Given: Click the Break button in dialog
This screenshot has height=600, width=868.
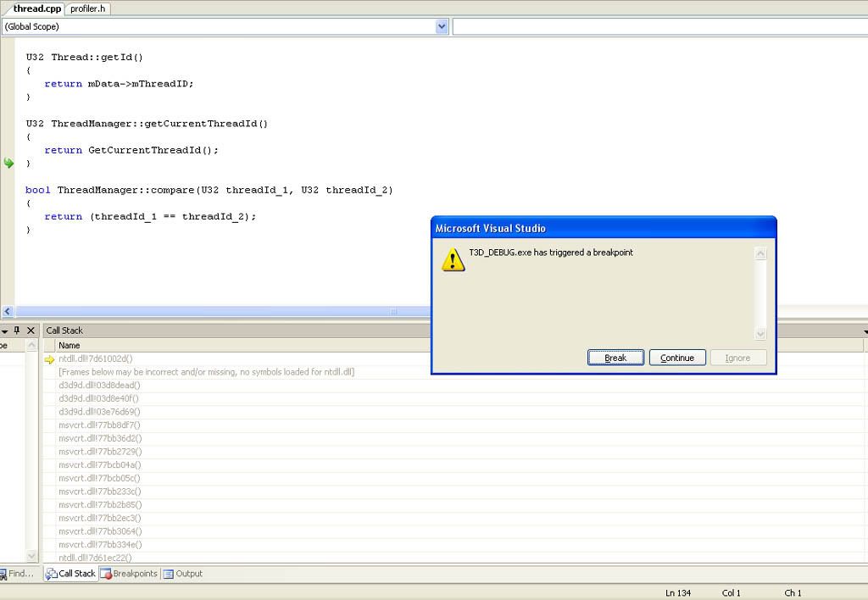Looking at the screenshot, I should click(615, 358).
